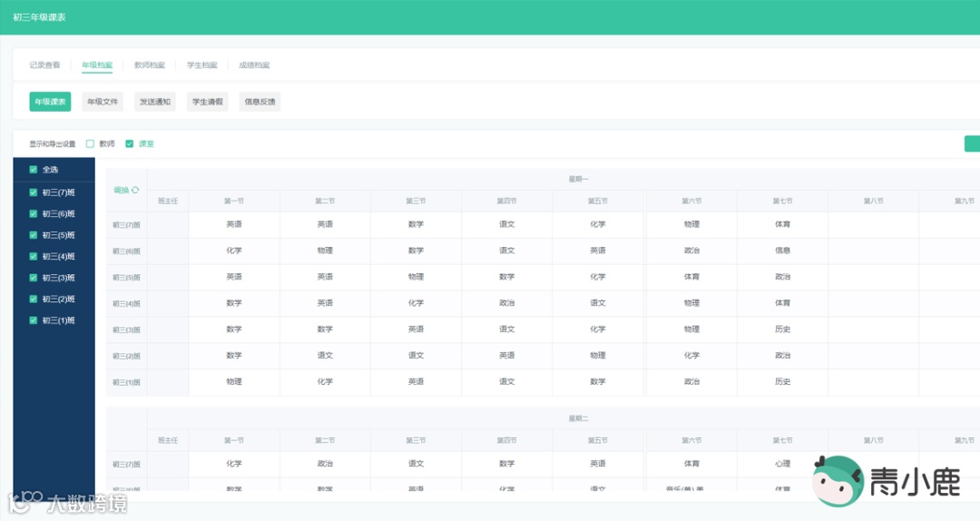Uncheck the 课室 display checkbox
The image size is (980, 521).
[130, 143]
